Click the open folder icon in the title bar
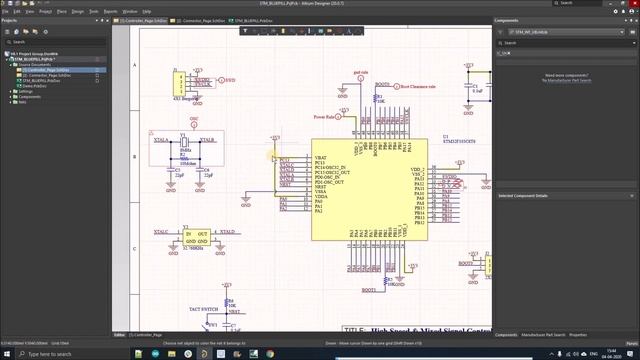The width and height of the screenshot is (640, 360). point(24,3)
